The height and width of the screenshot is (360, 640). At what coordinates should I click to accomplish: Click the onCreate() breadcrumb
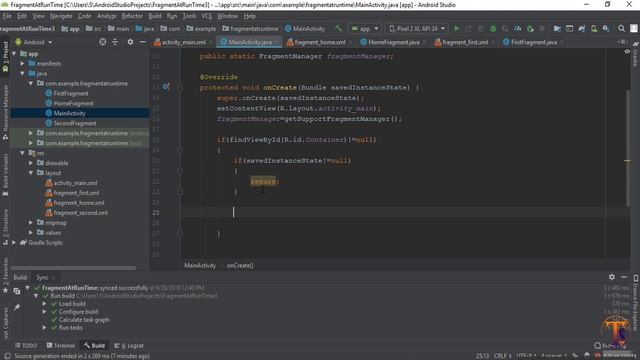tap(240, 265)
